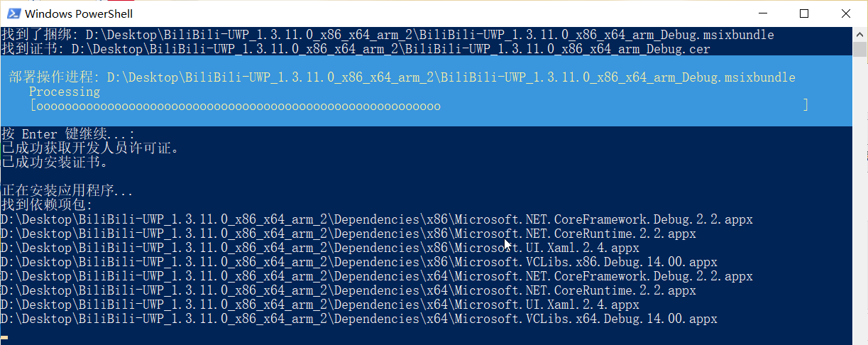Image resolution: width=868 pixels, height=345 pixels.
Task: Click the deployment progress bar
Action: click(419, 106)
